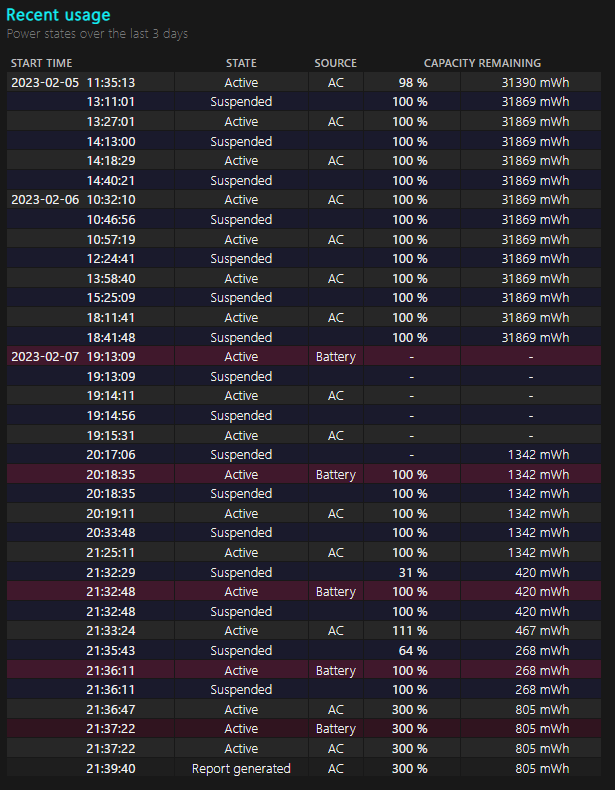Click the 13:11:01 start time
This screenshot has width=615, height=790.
coord(110,102)
